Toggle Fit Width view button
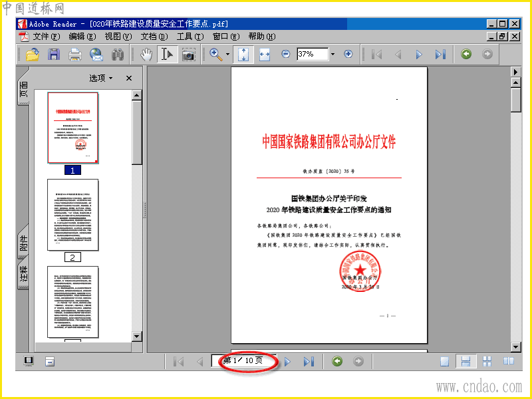532x399 pixels. tap(264, 55)
